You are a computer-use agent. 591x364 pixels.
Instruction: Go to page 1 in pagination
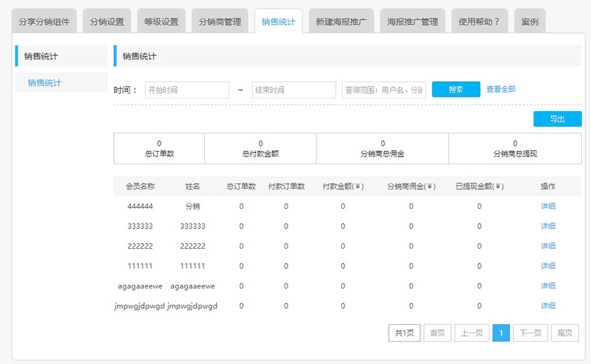coord(501,333)
